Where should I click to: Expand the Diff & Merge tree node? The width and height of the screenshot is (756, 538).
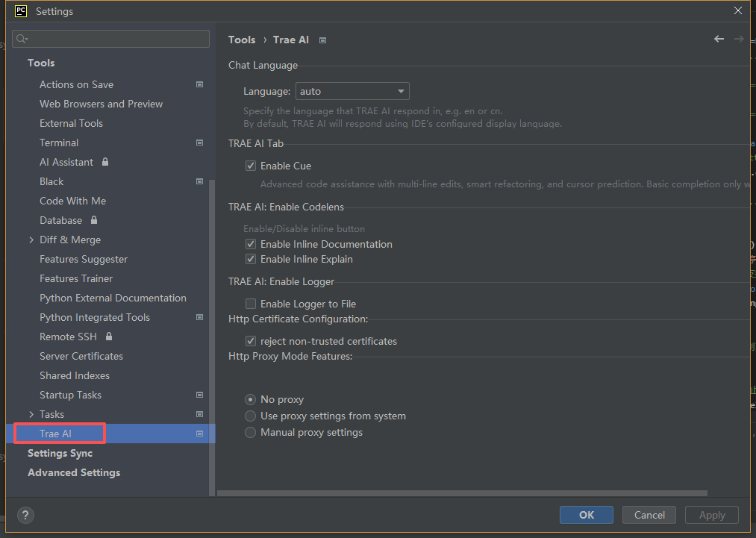tap(31, 240)
